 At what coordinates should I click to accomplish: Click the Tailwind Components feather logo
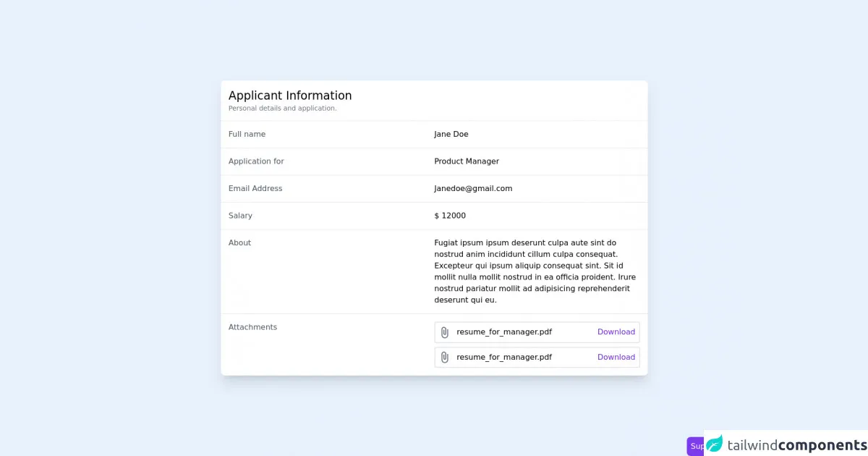715,444
